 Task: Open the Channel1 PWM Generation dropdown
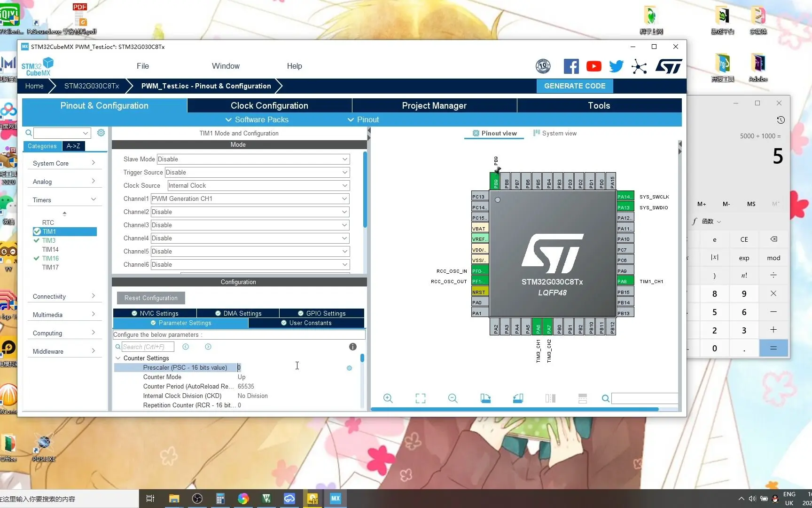click(250, 198)
